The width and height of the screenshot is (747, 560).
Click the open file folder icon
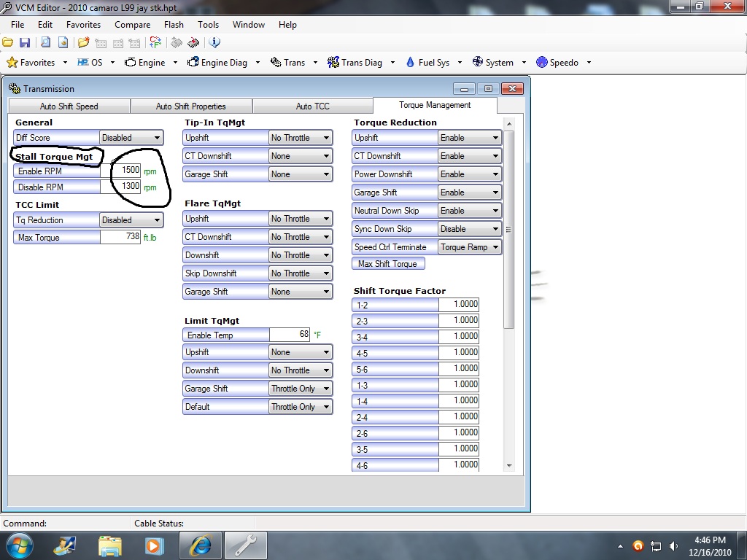(8, 43)
